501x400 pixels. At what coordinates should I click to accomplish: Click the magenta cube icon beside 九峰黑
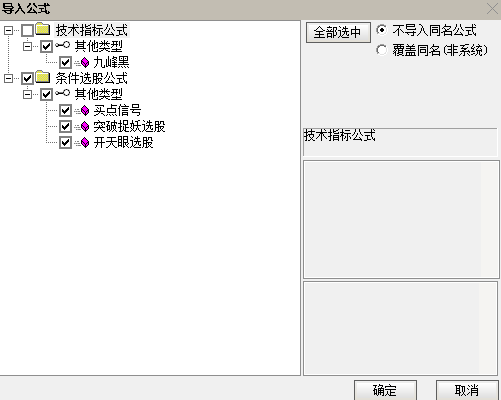[85, 62]
